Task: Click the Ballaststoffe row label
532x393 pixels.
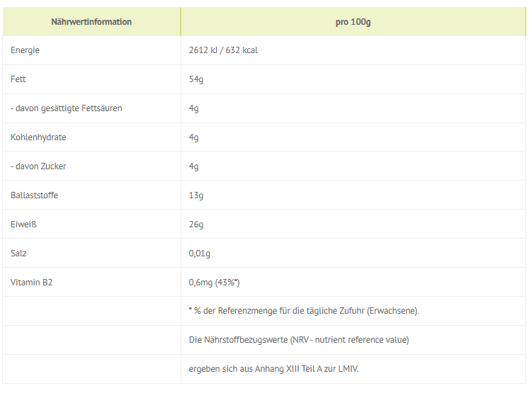Action: coord(34,195)
